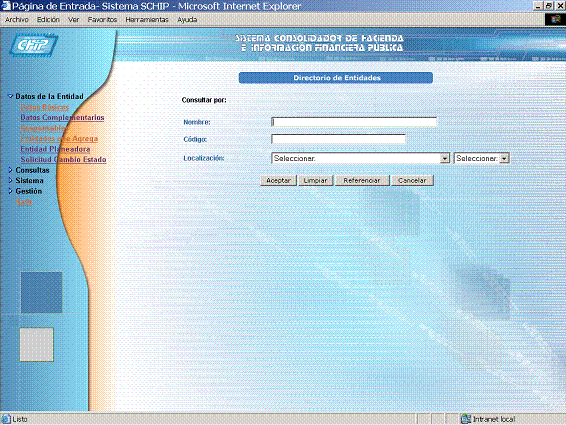Open the Ayuda menu
The height and width of the screenshot is (425, 566).
187,19
